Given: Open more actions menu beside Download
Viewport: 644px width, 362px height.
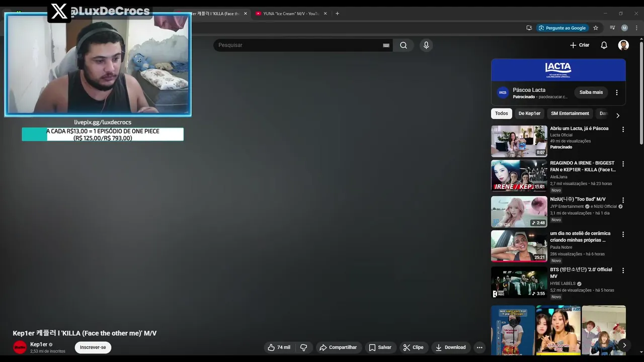Looking at the screenshot, I should click(x=479, y=347).
